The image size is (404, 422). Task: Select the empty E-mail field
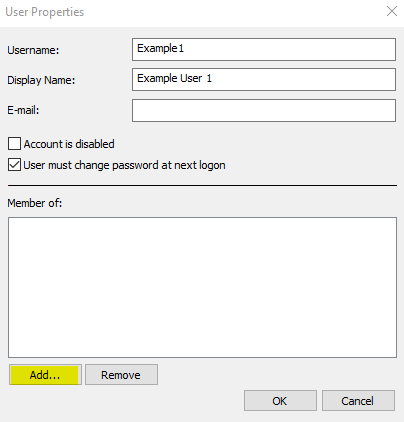[x=264, y=110]
